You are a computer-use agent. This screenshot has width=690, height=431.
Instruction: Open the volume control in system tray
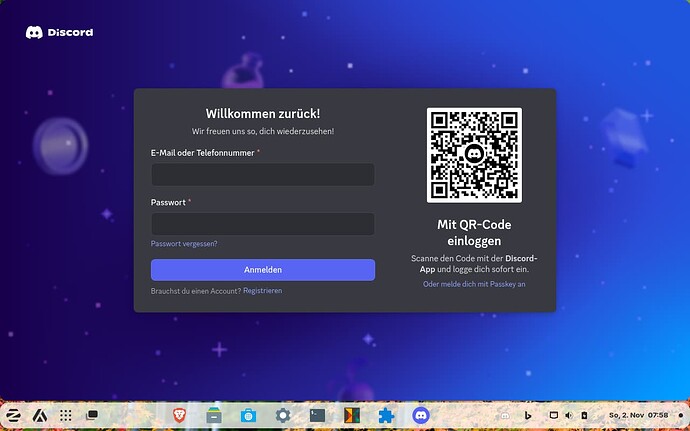coord(569,414)
